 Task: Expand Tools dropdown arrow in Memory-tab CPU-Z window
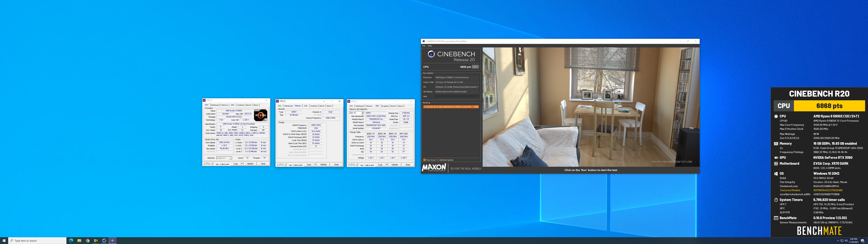(315, 165)
